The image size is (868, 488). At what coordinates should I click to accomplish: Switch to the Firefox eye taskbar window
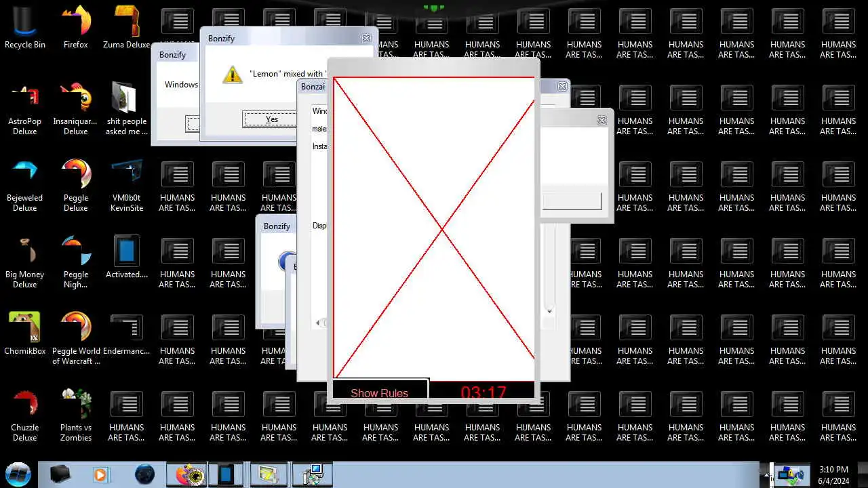pyautogui.click(x=186, y=474)
